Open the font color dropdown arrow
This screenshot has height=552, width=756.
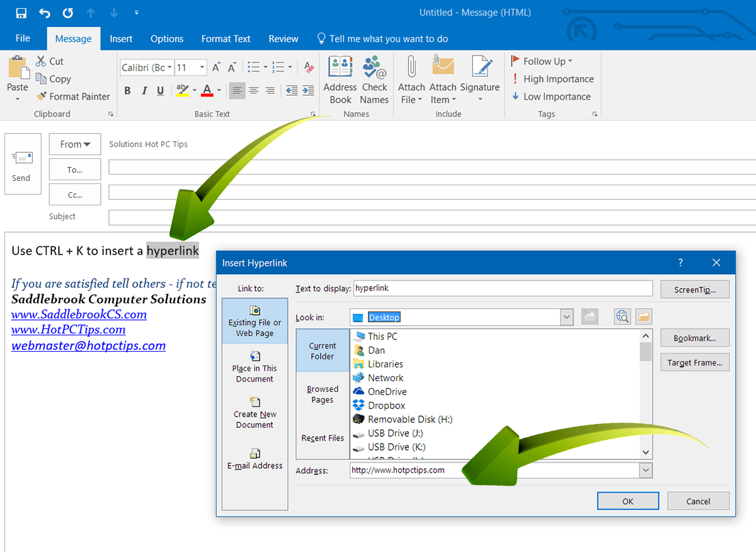(x=219, y=91)
